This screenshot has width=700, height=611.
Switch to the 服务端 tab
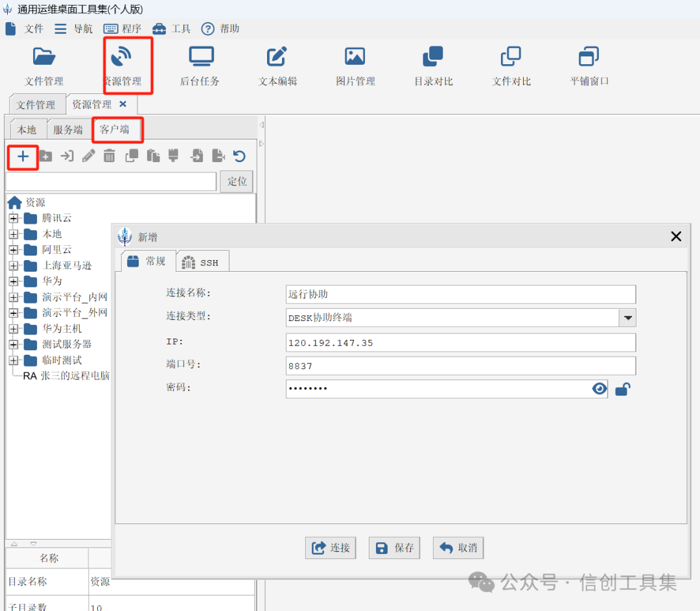click(68, 130)
